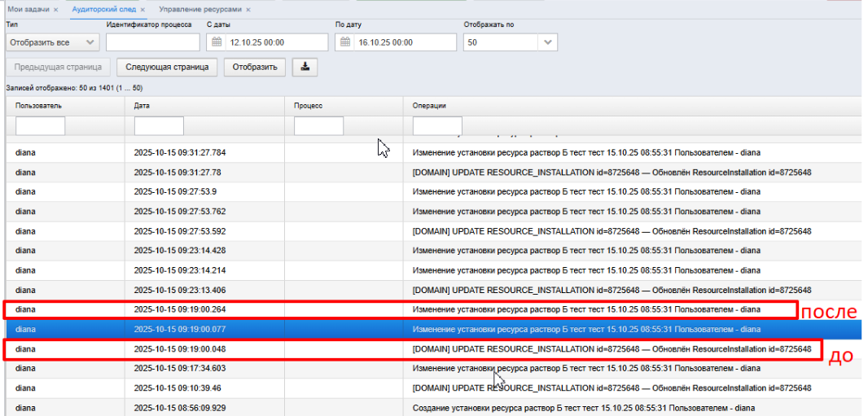Select row dated 2025-10-15 09:27:53.592
The height and width of the screenshot is (416, 868).
tap(434, 231)
